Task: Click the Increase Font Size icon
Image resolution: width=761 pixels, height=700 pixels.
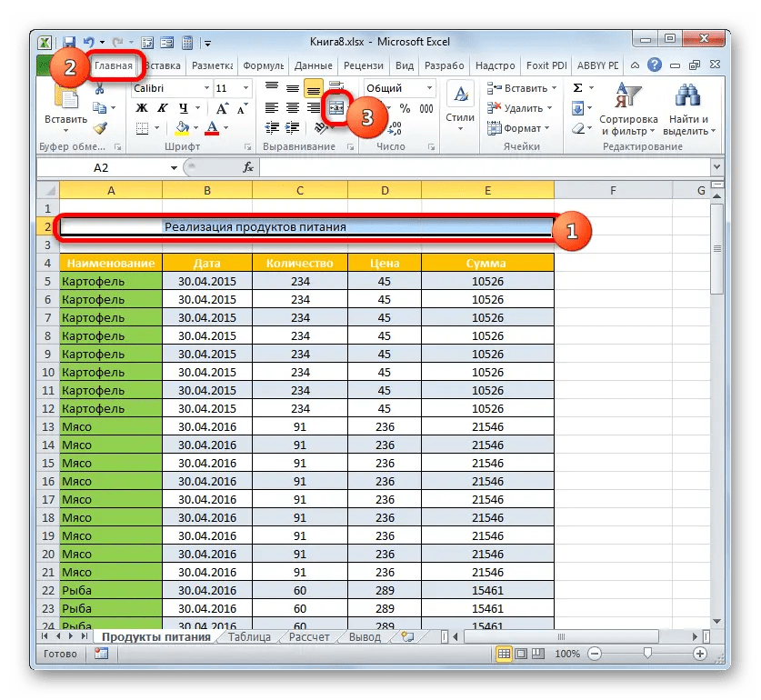Action: [x=222, y=108]
